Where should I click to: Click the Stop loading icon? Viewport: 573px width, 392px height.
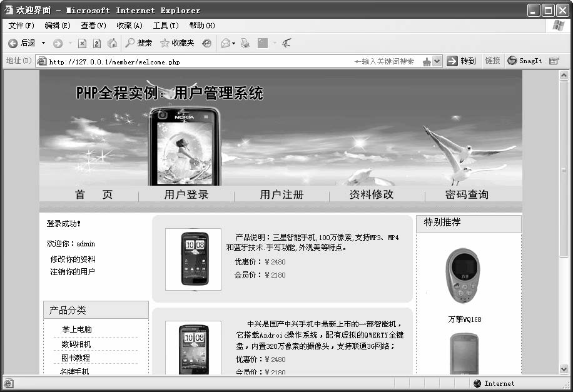coord(82,44)
